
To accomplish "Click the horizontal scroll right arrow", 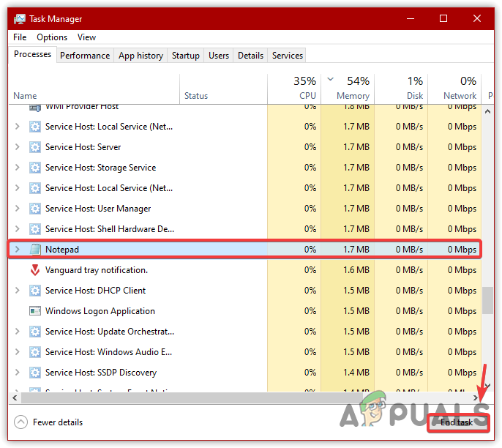I will click(x=476, y=398).
